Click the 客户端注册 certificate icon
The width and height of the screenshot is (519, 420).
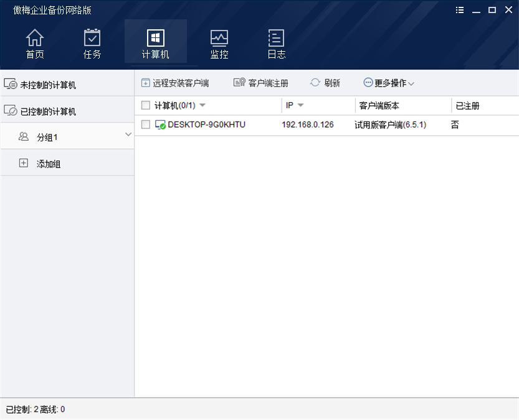[x=239, y=82]
